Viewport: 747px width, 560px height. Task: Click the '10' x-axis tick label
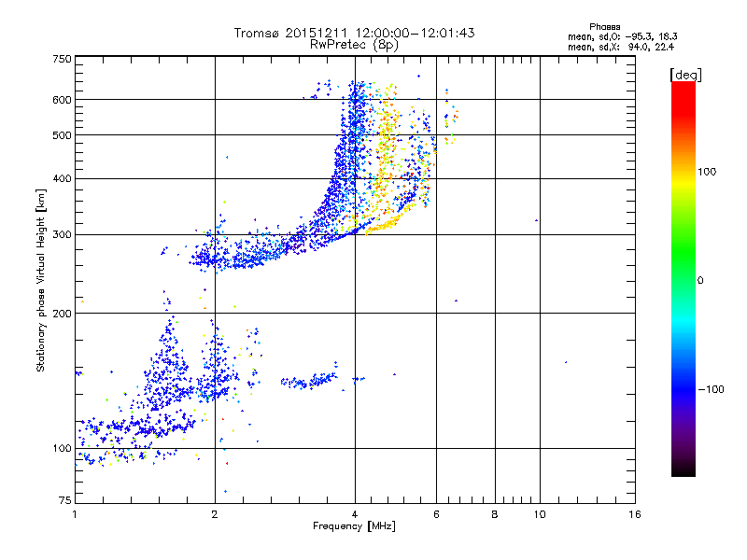540,514
